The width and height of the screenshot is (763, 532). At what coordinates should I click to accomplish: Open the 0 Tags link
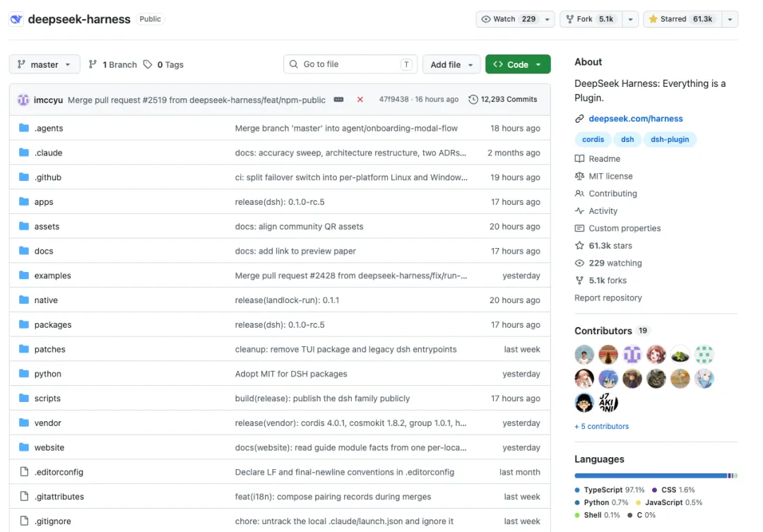pos(163,64)
